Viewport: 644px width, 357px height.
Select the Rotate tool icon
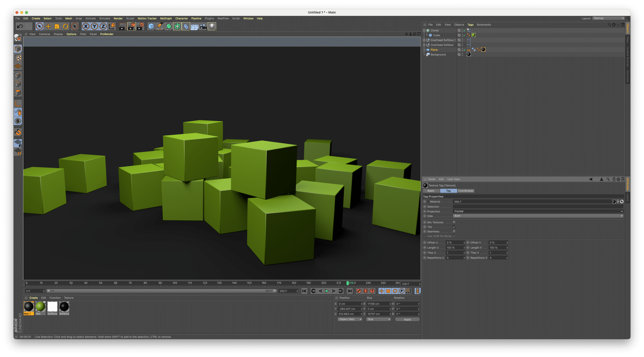(x=65, y=26)
